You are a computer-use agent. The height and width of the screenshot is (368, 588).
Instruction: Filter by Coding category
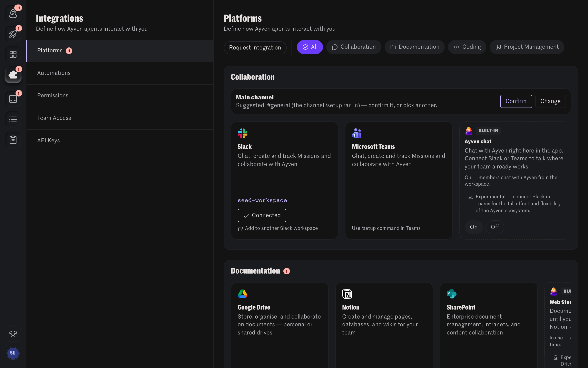[x=467, y=47]
